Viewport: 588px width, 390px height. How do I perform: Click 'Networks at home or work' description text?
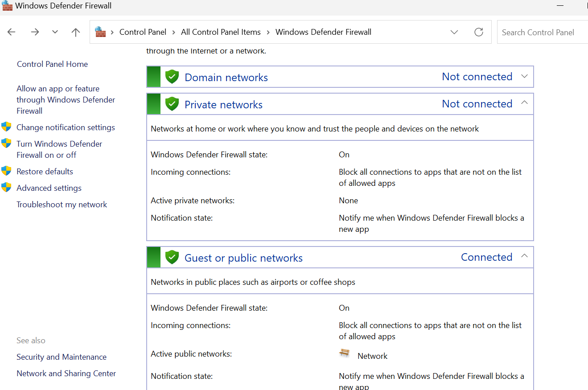315,129
